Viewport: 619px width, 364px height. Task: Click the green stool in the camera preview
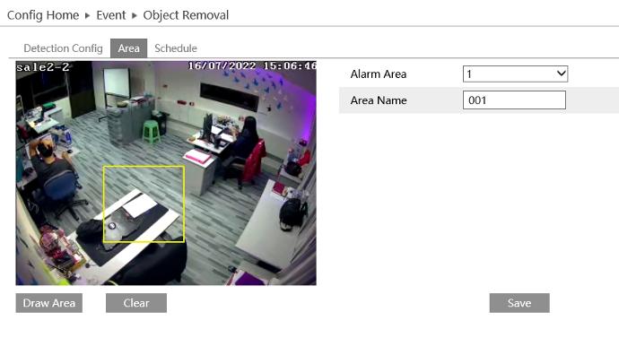(x=151, y=131)
